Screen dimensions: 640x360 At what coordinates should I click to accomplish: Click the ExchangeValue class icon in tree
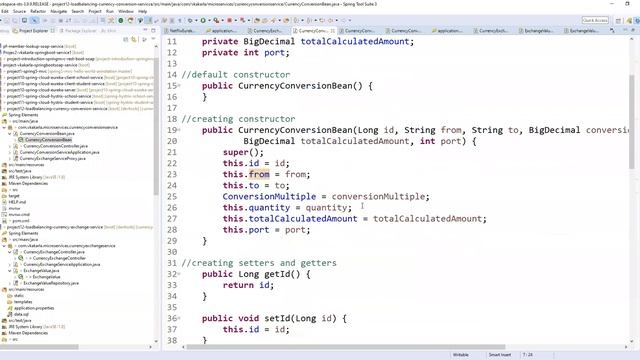tap(20, 277)
